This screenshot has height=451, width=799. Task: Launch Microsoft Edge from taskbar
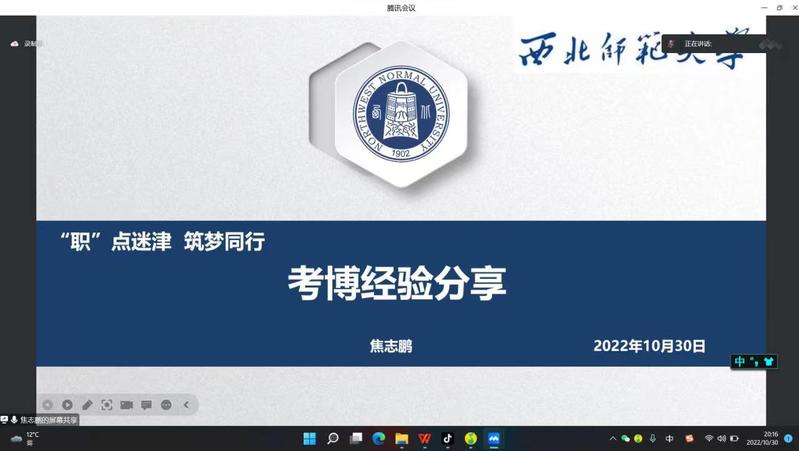pyautogui.click(x=379, y=438)
